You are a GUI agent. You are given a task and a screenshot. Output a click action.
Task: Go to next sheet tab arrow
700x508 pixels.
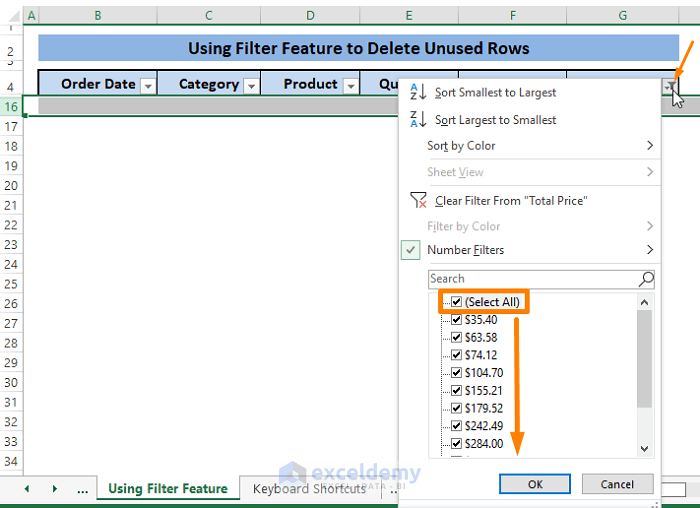pyautogui.click(x=54, y=489)
